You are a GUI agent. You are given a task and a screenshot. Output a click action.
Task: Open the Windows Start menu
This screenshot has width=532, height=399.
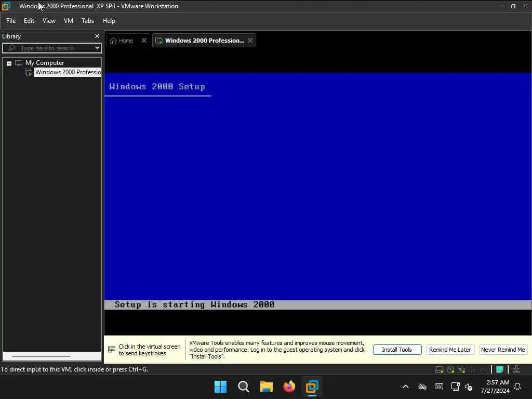pyautogui.click(x=220, y=387)
